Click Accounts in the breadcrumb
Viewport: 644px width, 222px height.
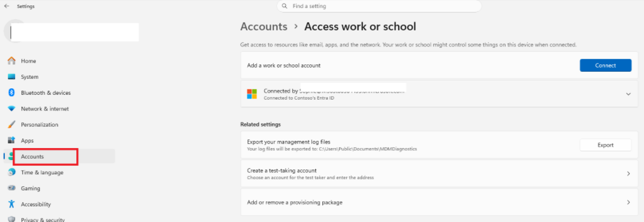click(264, 27)
